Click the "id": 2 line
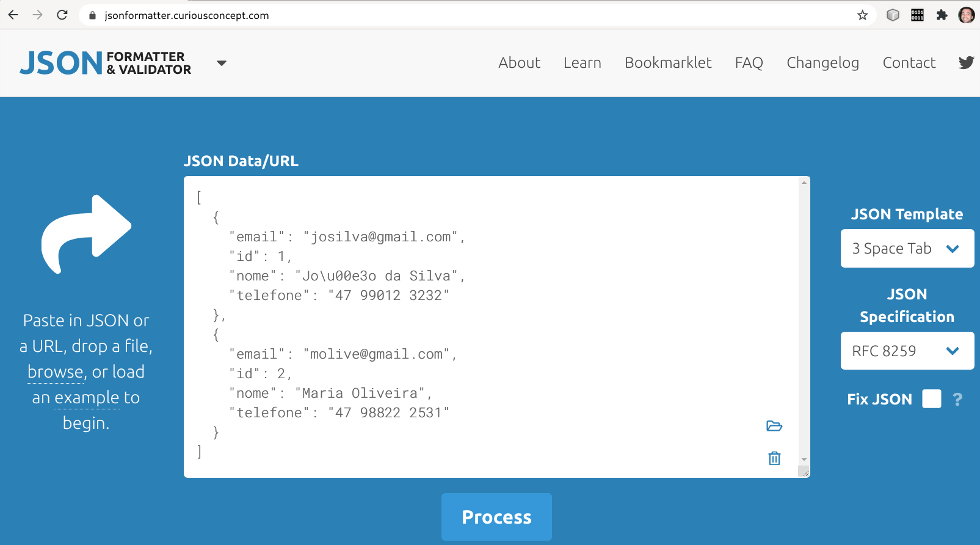 click(261, 374)
